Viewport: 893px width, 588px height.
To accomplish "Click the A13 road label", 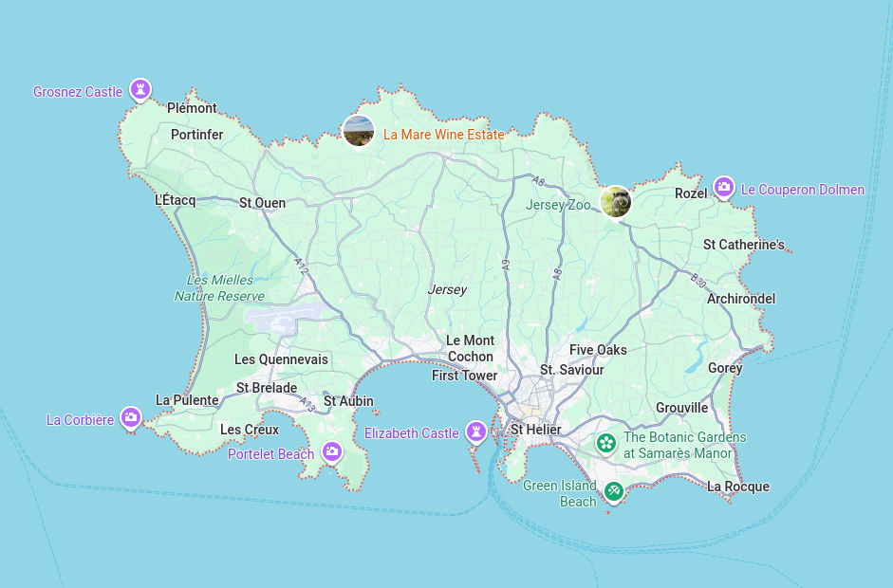I will point(307,405).
